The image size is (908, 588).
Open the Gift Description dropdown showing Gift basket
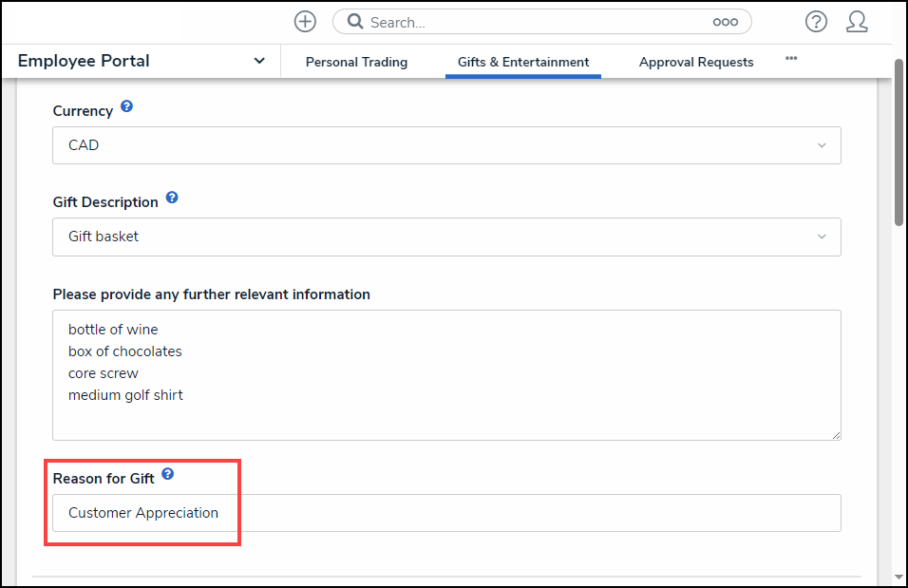pos(446,237)
